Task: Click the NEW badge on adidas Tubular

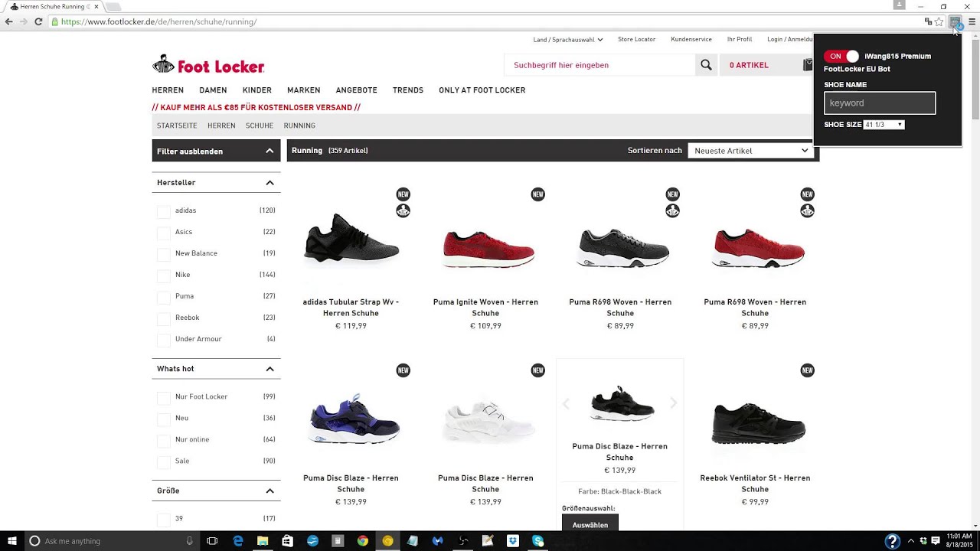Action: pos(403,194)
